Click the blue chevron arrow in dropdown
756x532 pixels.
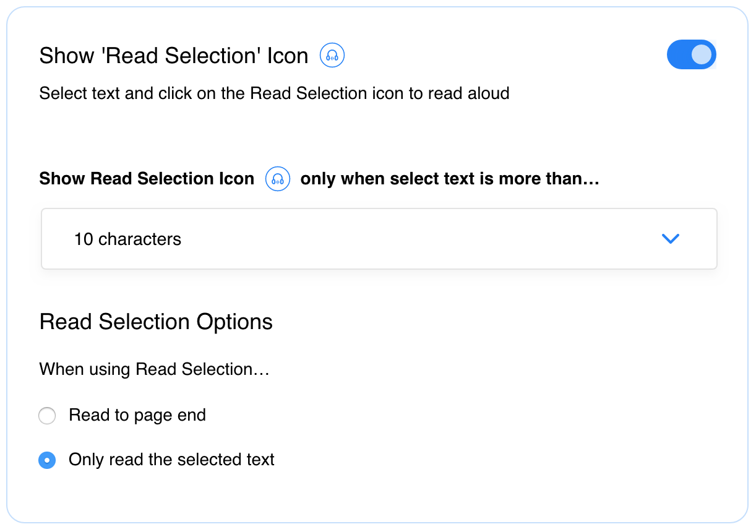[x=671, y=239]
